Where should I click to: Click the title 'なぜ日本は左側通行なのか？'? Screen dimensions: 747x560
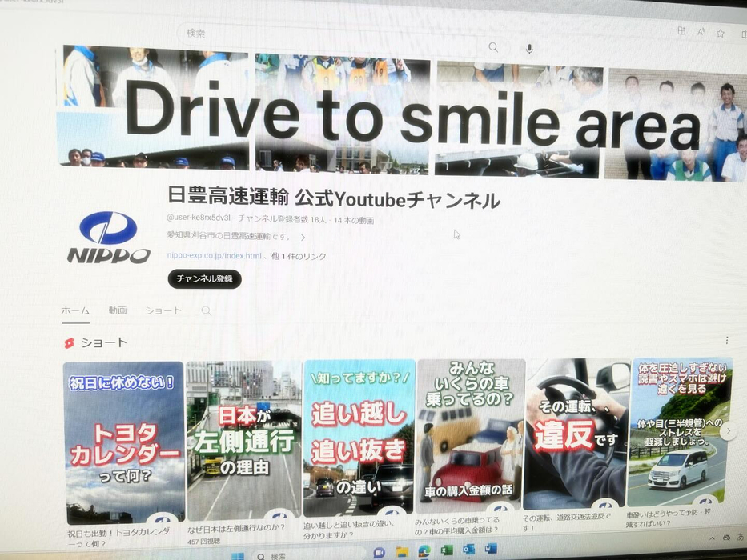(236, 527)
